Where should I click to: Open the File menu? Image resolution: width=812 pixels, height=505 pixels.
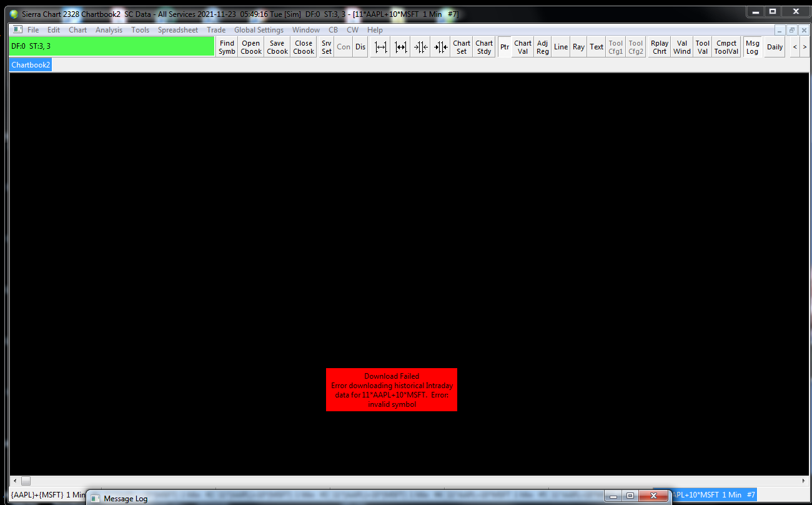point(33,30)
